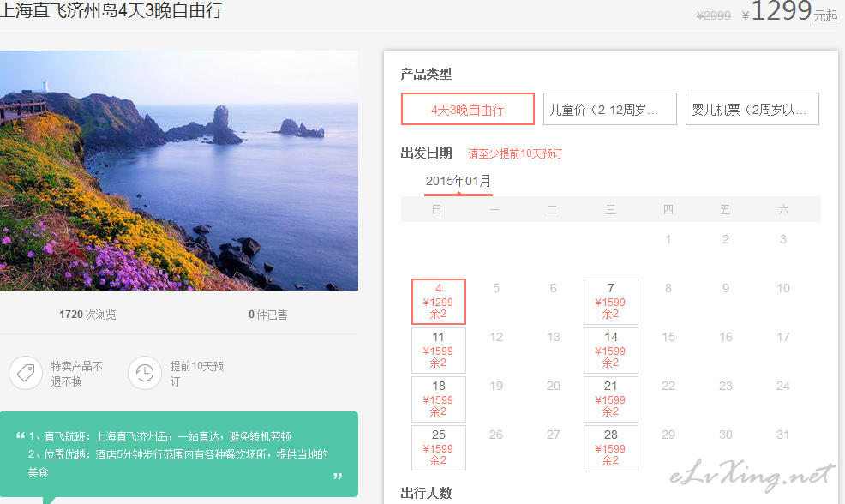
Task: Pick January 7 departure date
Action: tap(610, 302)
